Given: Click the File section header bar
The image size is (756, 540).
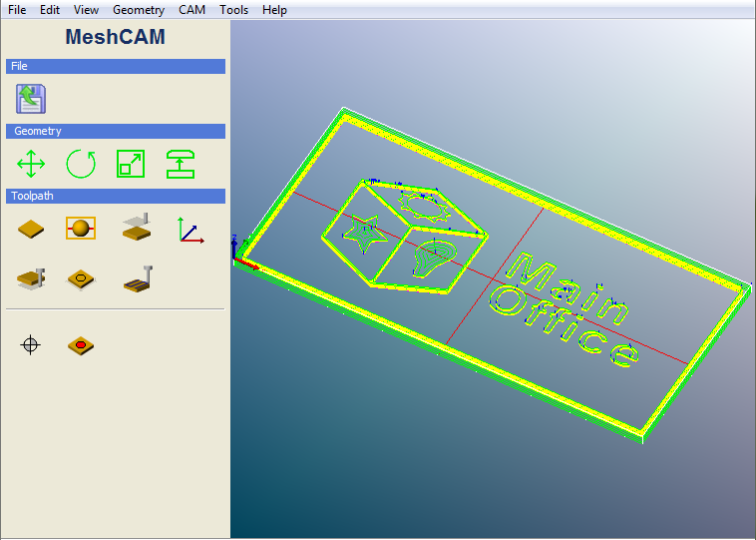Looking at the screenshot, I should (116, 67).
